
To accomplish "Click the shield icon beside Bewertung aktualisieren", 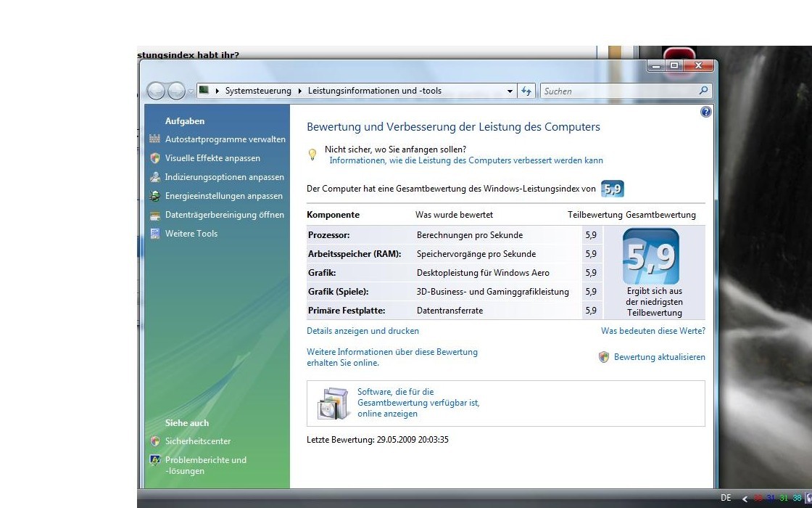I will pos(604,356).
